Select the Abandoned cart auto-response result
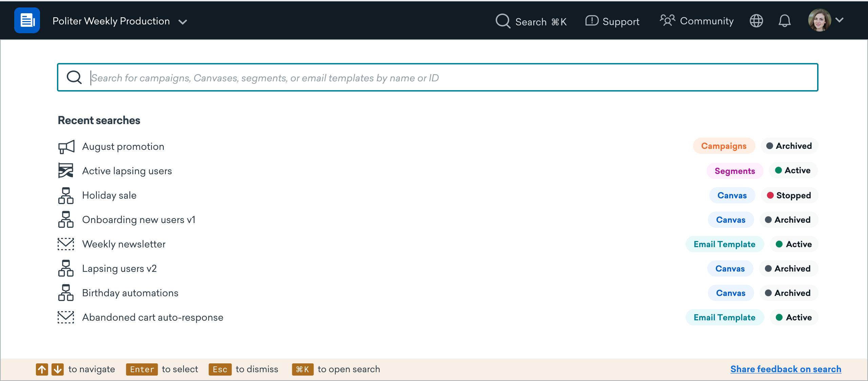This screenshot has width=868, height=381. point(437,317)
